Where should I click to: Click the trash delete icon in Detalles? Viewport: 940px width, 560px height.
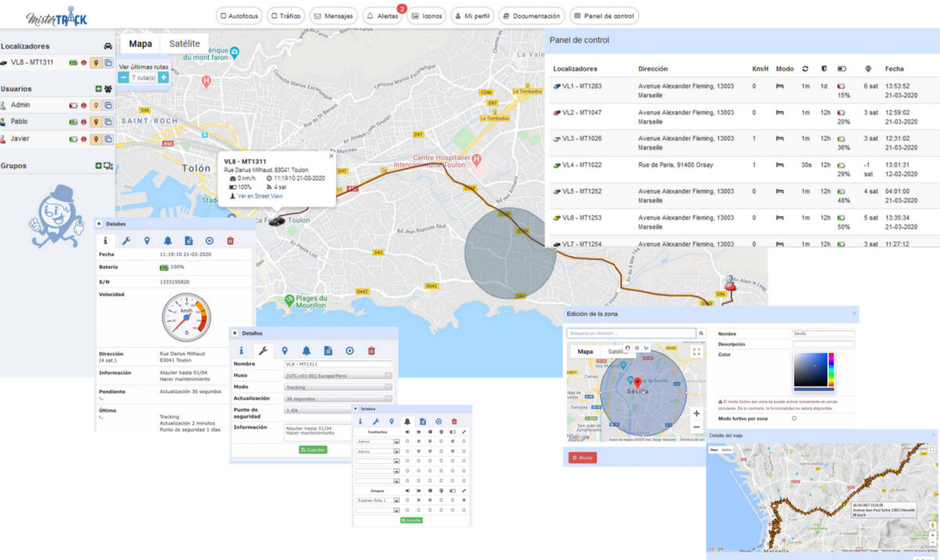[229, 241]
